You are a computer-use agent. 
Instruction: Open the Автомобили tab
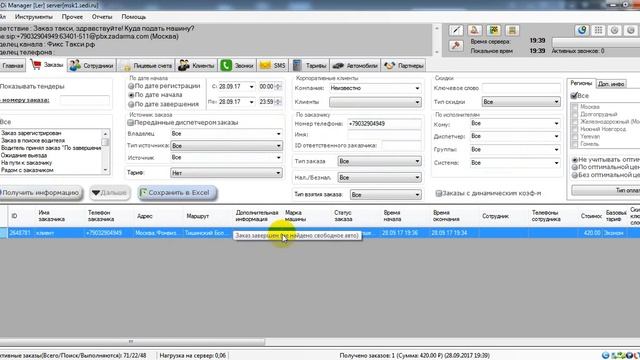(x=355, y=65)
